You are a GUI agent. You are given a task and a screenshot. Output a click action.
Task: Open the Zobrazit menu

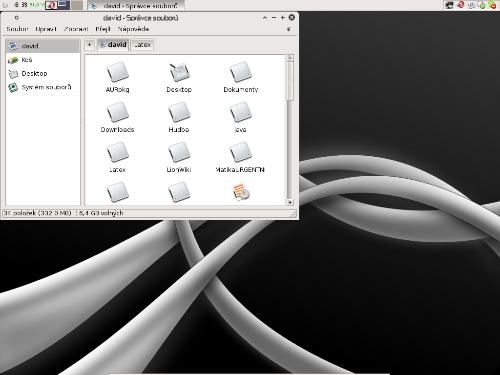[x=76, y=29]
